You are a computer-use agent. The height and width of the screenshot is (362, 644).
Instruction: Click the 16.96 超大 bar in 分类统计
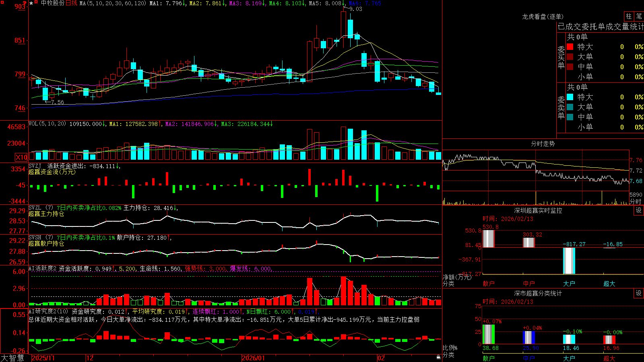pos(609,340)
